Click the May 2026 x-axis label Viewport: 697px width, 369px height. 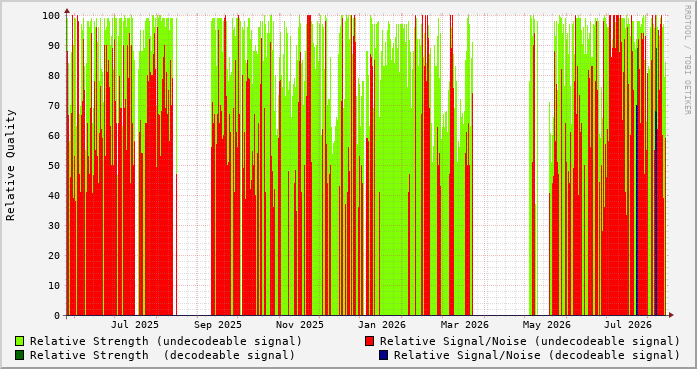[546, 325]
